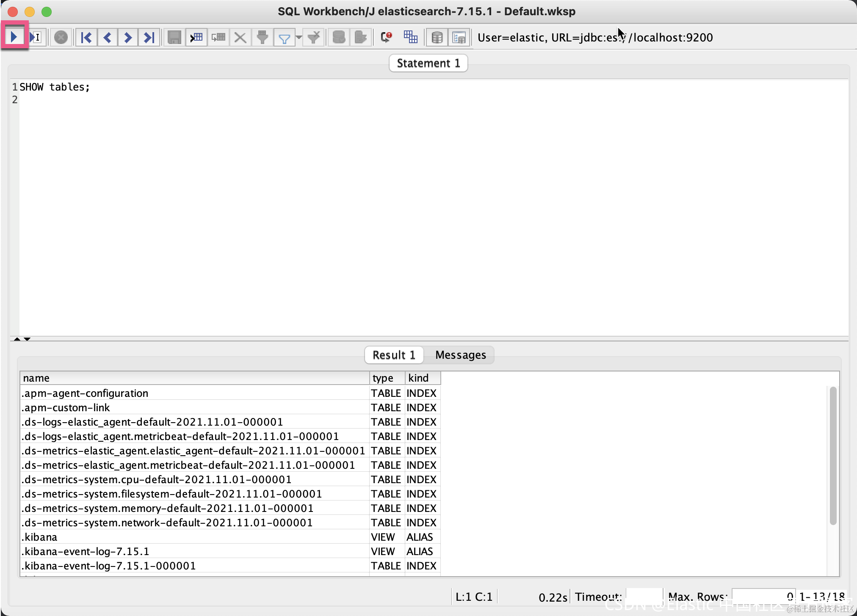Collapse the SQL editor pane
857x616 pixels.
tap(17, 338)
